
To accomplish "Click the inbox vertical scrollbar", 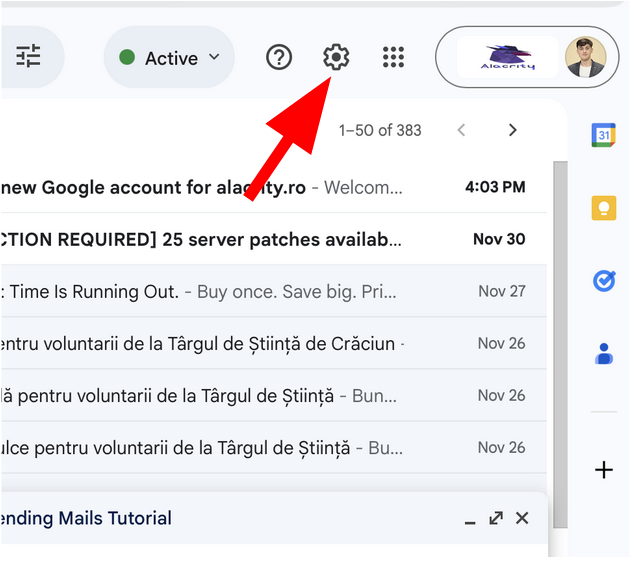I will tap(560, 345).
